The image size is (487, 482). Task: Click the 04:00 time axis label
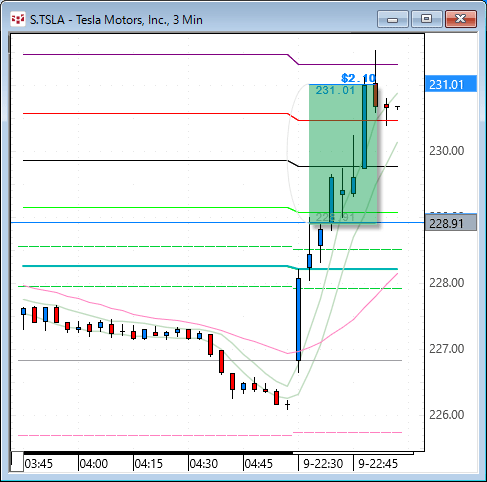[x=94, y=464]
